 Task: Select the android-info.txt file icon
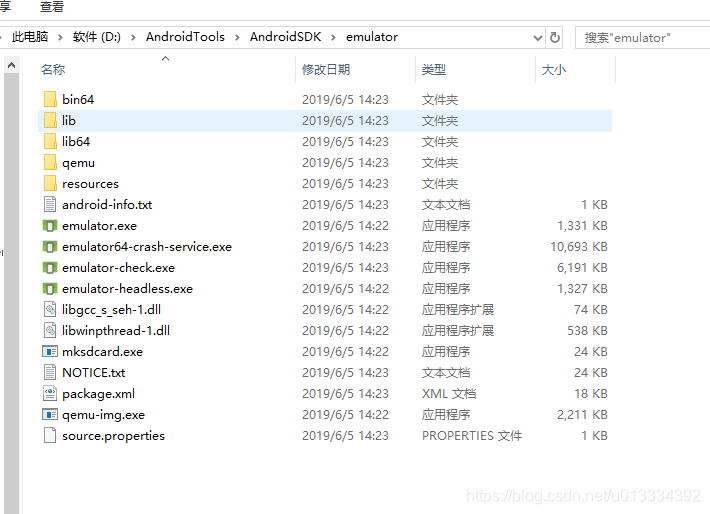coord(50,204)
